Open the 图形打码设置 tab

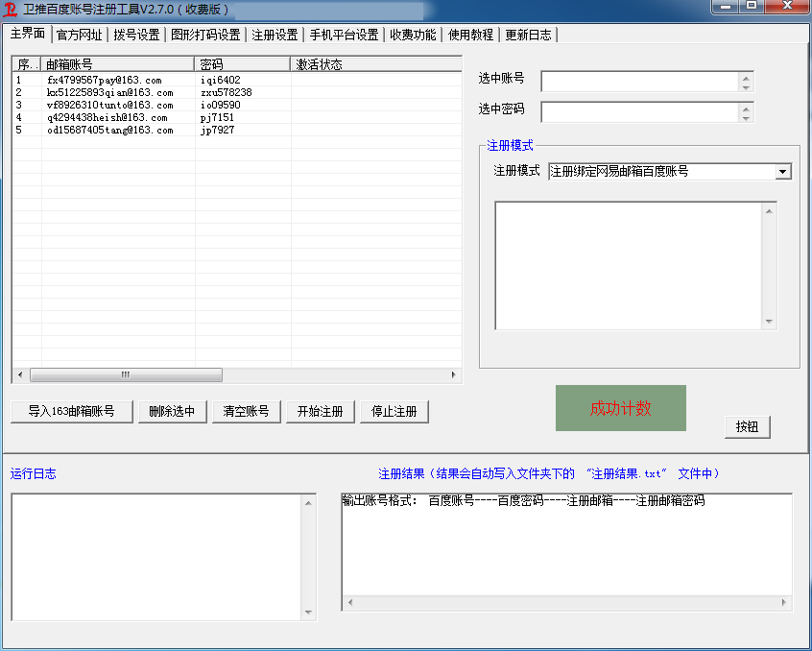205,35
